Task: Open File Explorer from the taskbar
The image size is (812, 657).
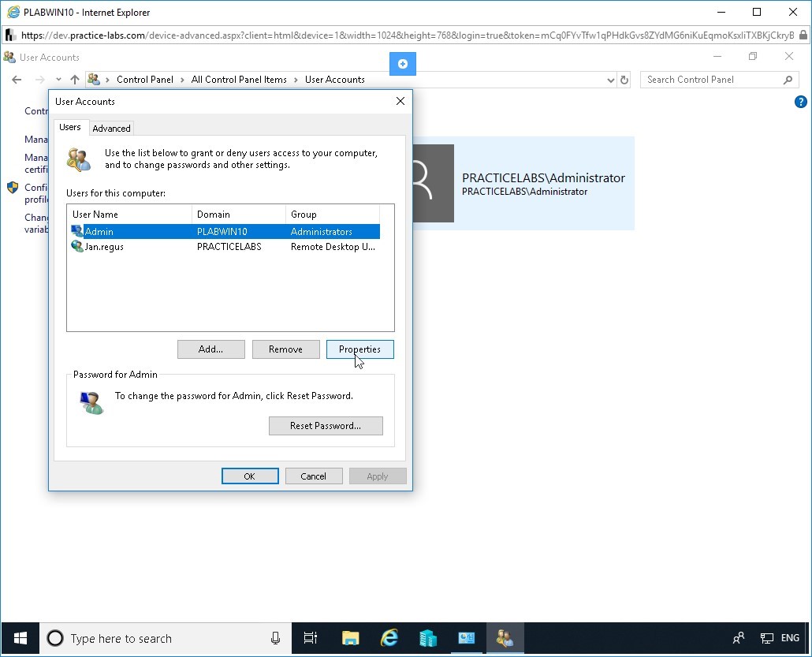Action: (x=351, y=638)
